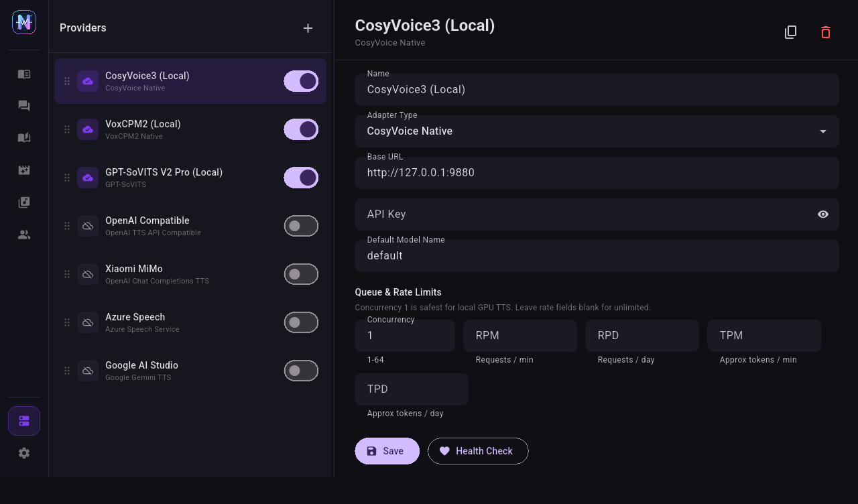Screen dimensions: 858x504
Task: Switch on the Google AI Studio provider
Action: [301, 371]
